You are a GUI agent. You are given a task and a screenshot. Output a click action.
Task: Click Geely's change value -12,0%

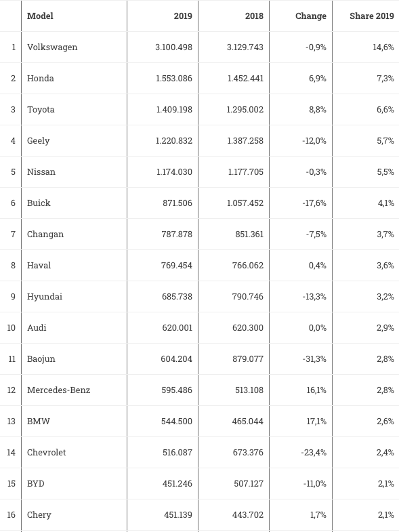tap(314, 141)
